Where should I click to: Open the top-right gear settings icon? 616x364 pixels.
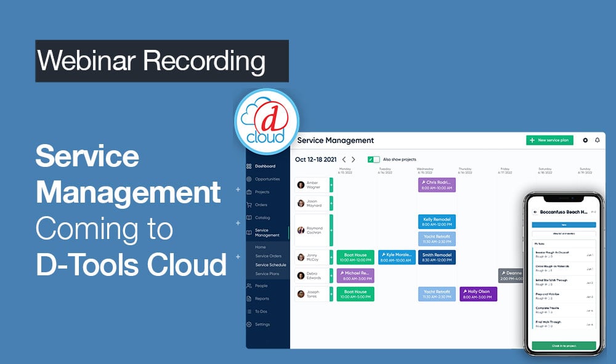(585, 140)
